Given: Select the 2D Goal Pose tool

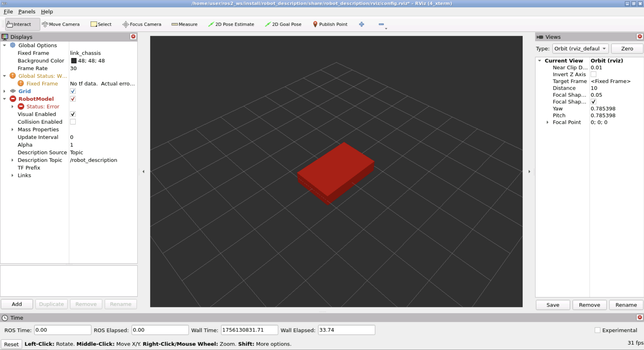Looking at the screenshot, I should coord(283,24).
